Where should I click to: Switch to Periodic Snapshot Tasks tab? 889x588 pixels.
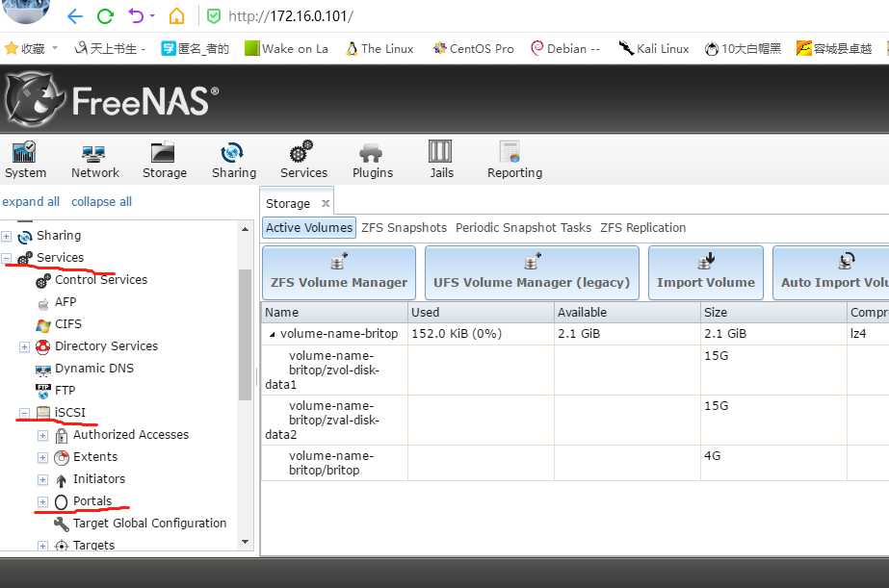523,228
